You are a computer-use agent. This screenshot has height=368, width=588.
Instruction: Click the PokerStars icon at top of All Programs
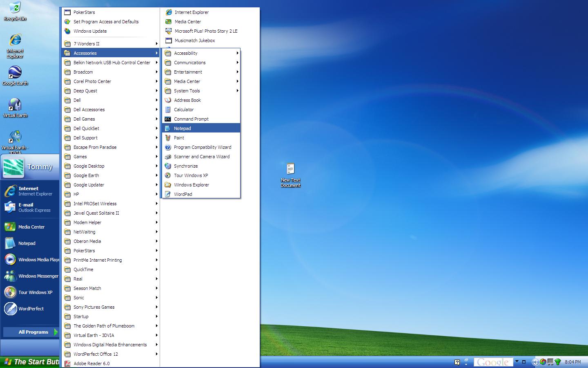(x=67, y=12)
